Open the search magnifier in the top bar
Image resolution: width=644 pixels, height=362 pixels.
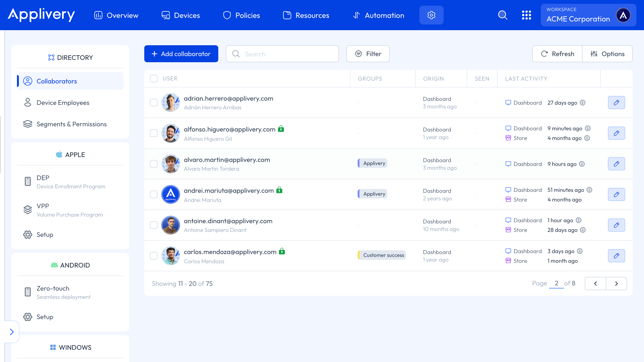503,15
